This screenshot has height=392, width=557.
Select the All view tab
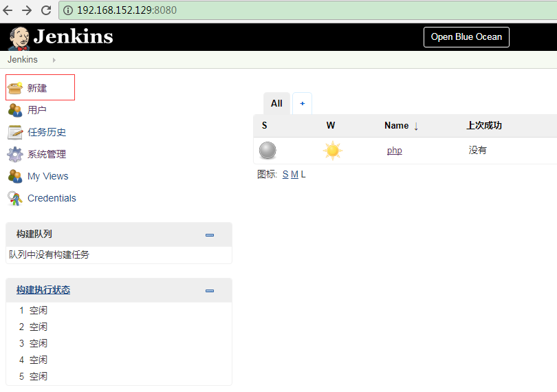point(276,103)
